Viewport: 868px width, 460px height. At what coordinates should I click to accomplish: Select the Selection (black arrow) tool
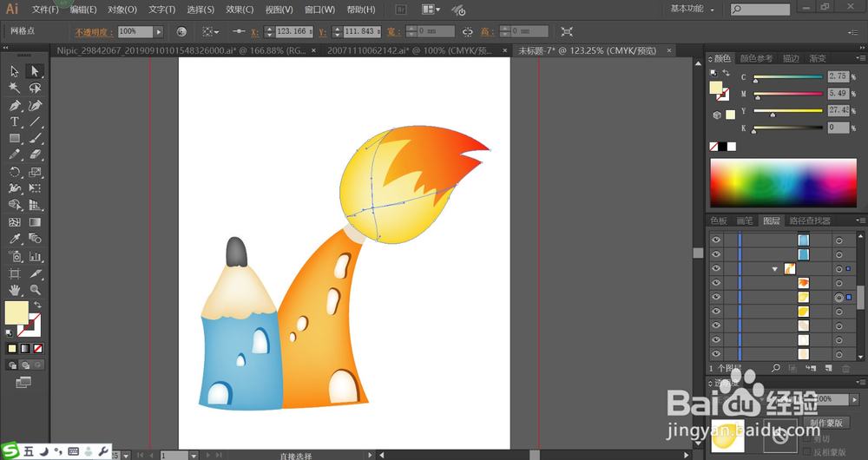pyautogui.click(x=15, y=71)
